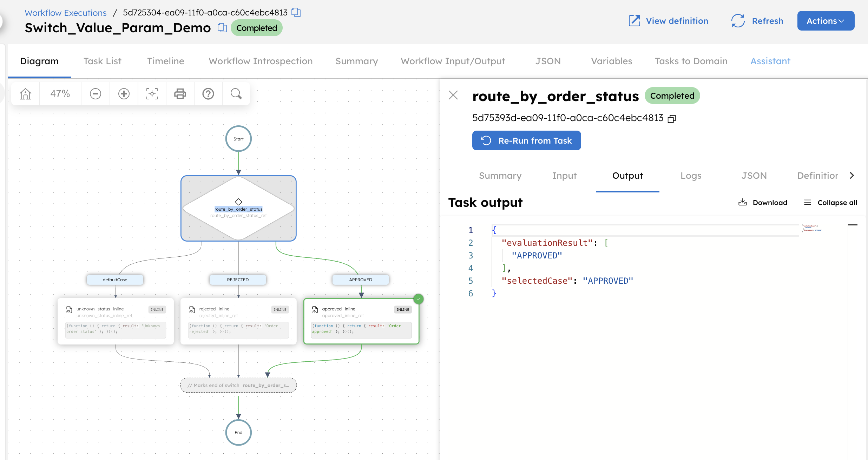Collapse all sections in Task output

(830, 202)
